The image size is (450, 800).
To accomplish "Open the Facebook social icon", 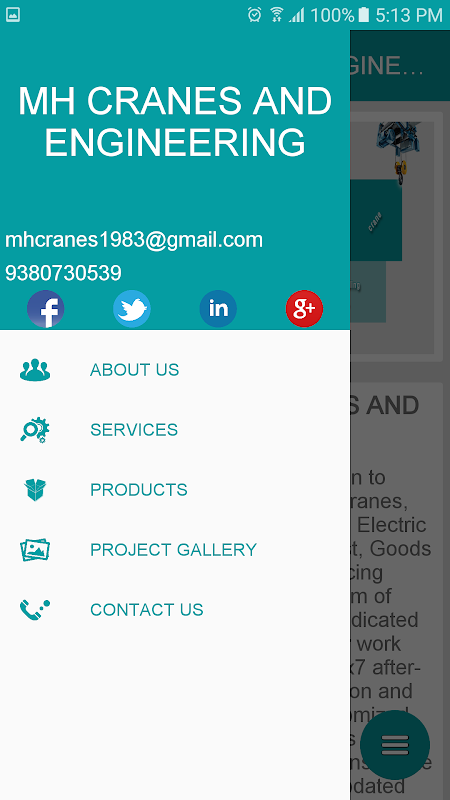I will 45,309.
